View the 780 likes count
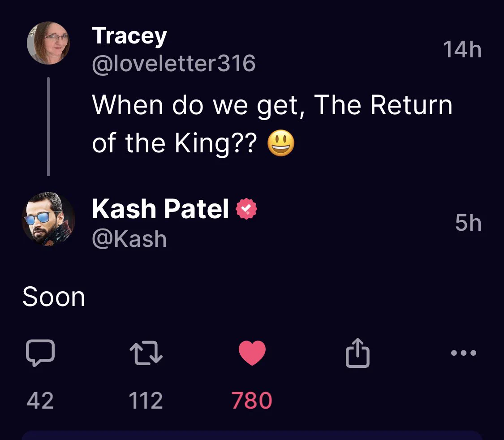 [252, 400]
